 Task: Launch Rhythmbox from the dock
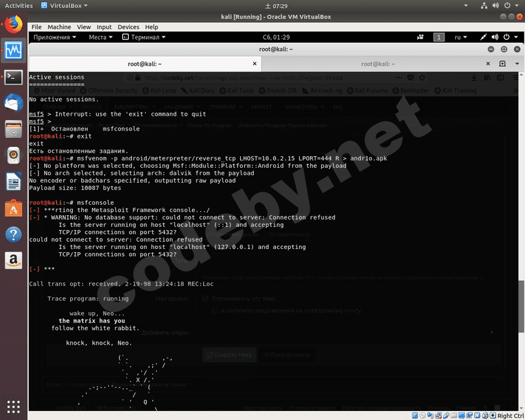click(x=14, y=155)
